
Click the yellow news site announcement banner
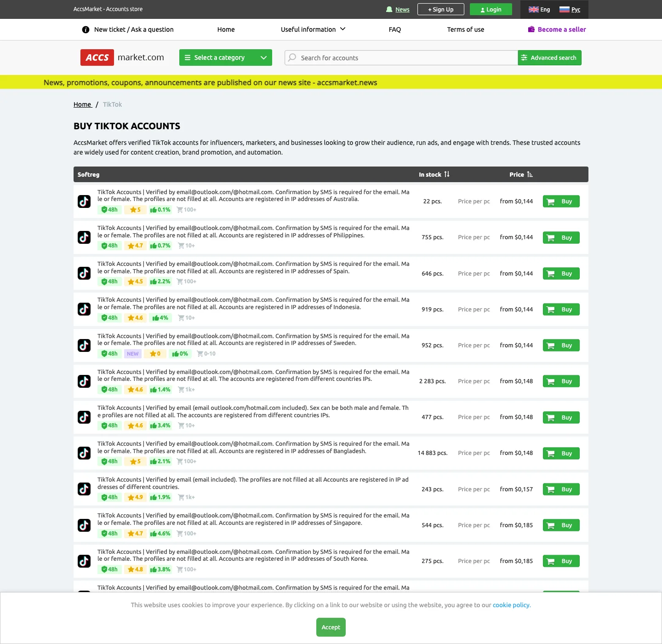[331, 82]
